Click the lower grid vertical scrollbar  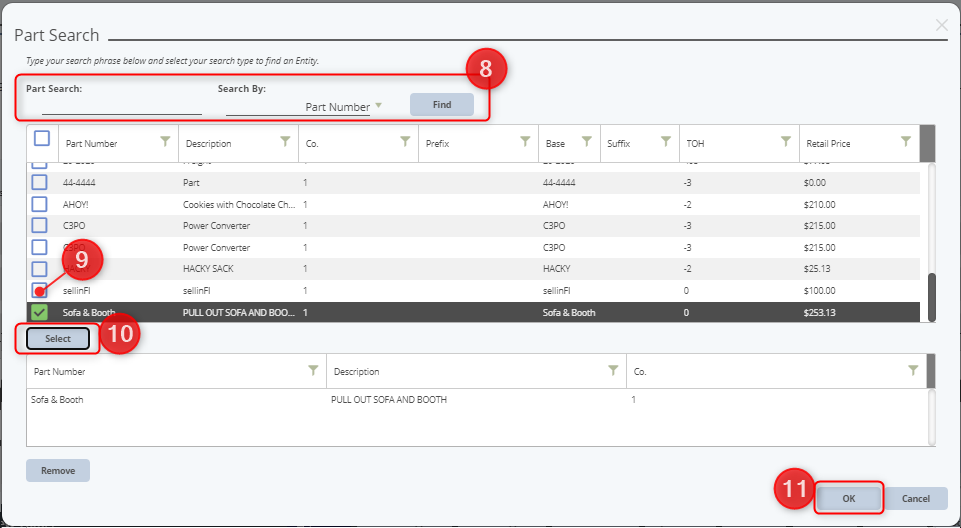click(932, 417)
